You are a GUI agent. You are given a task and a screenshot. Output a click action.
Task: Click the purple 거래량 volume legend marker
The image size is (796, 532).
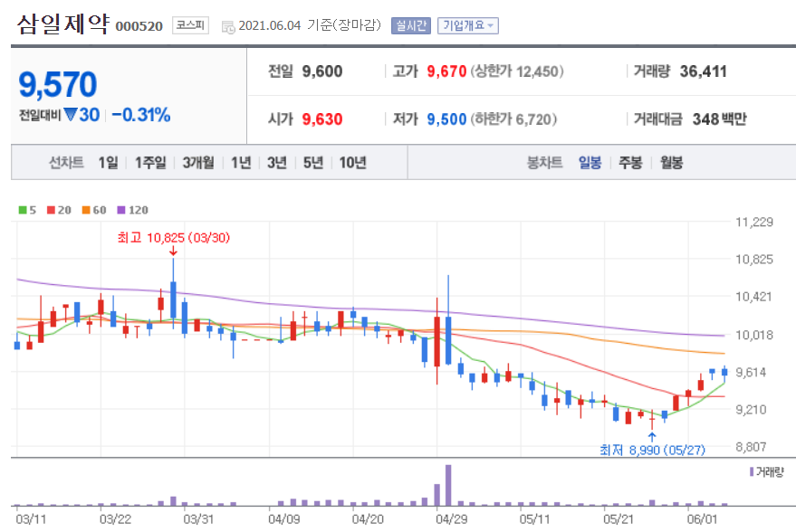(752, 472)
